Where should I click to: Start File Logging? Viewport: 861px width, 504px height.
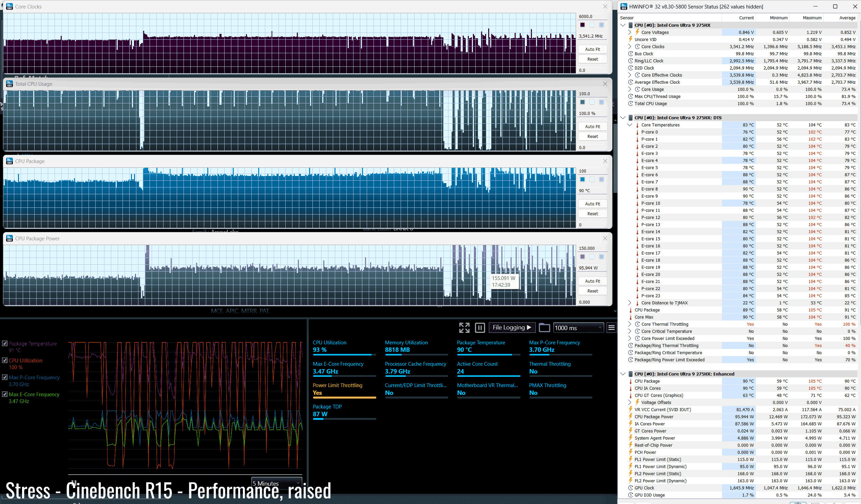coord(512,327)
